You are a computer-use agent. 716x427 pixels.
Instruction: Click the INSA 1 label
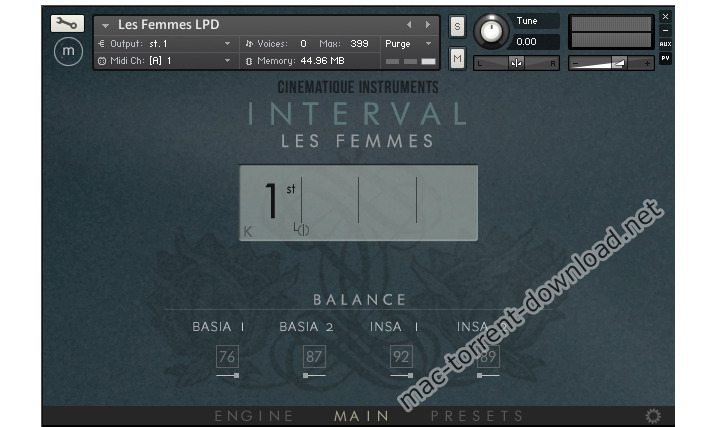(x=394, y=327)
